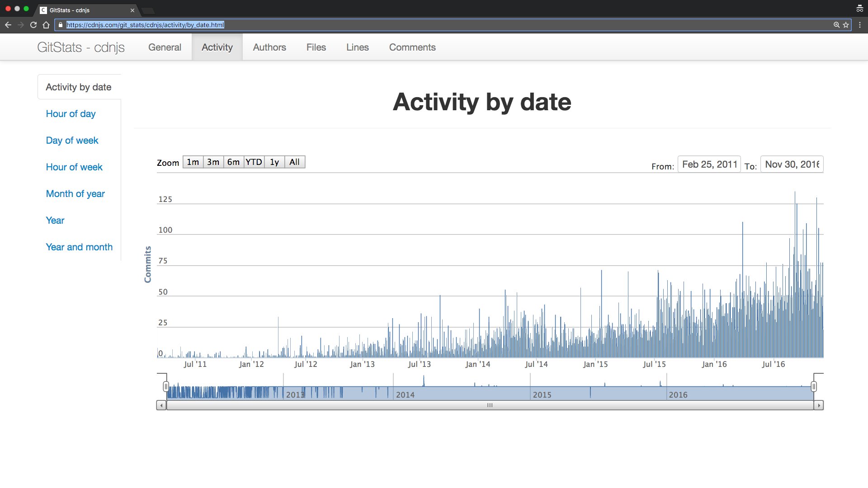Open a new browser tab

click(148, 10)
